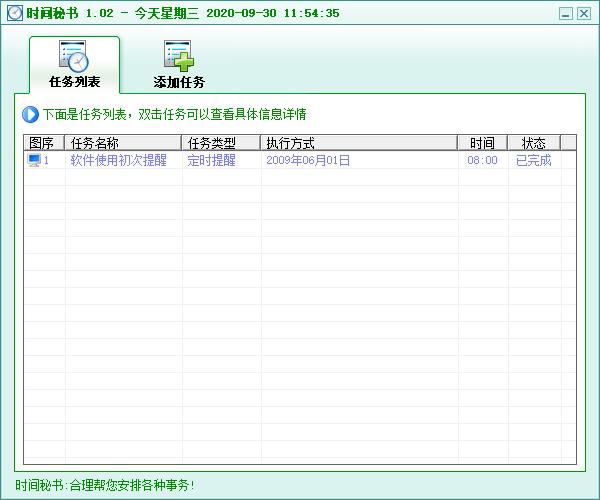
Task: Click the blue arrow icon beside the hint text
Action: coord(30,115)
